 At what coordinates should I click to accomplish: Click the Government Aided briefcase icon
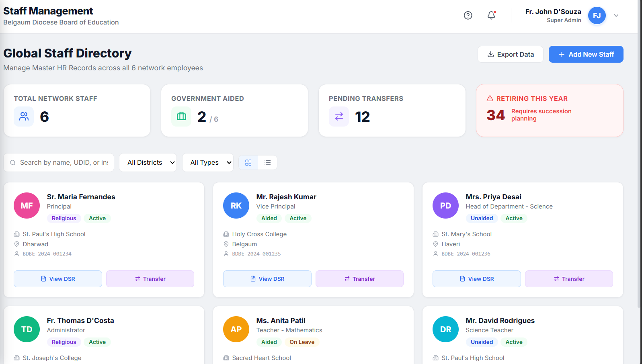(181, 117)
